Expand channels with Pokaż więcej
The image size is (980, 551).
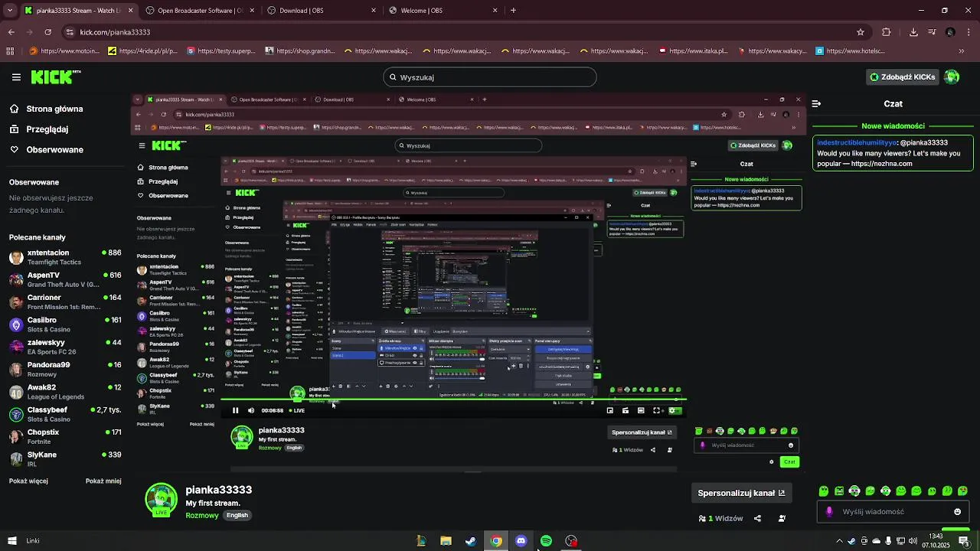[28, 481]
